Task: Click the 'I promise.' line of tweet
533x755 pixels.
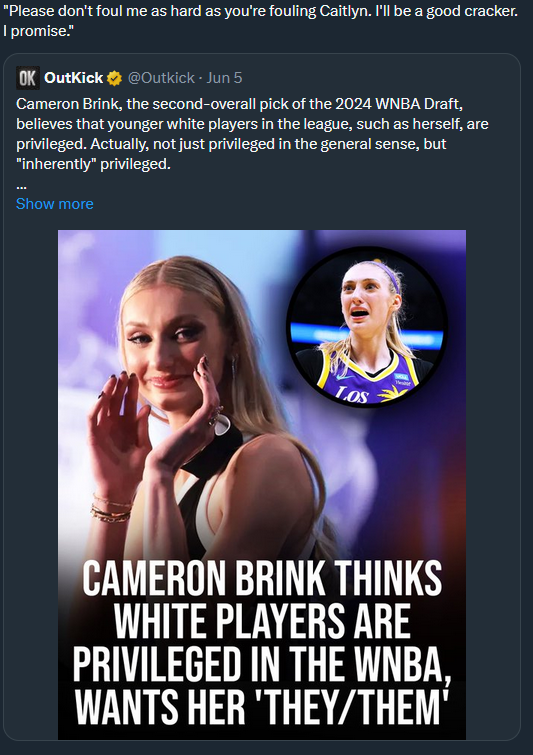Action: pyautogui.click(x=37, y=31)
